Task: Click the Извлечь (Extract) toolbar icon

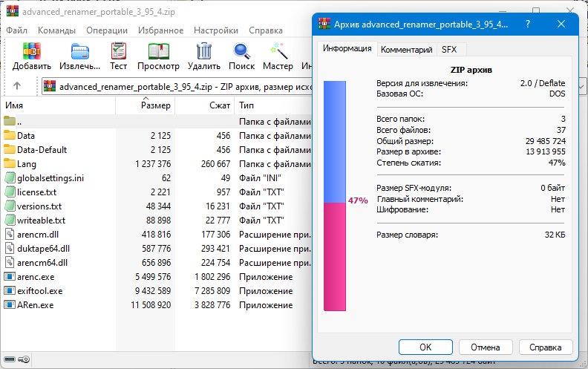Action: (x=80, y=51)
